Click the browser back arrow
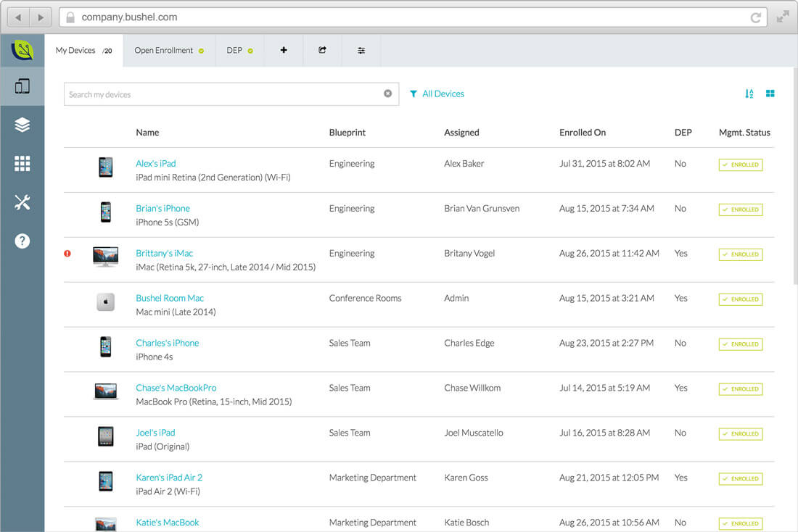The height and width of the screenshot is (532, 798). pyautogui.click(x=18, y=17)
